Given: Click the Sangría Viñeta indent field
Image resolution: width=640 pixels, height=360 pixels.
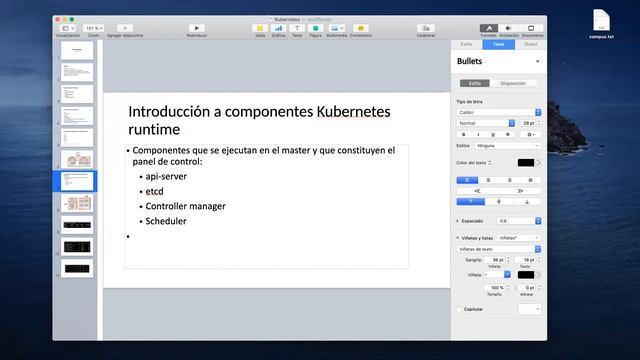Looking at the screenshot, I should pyautogui.click(x=495, y=260).
